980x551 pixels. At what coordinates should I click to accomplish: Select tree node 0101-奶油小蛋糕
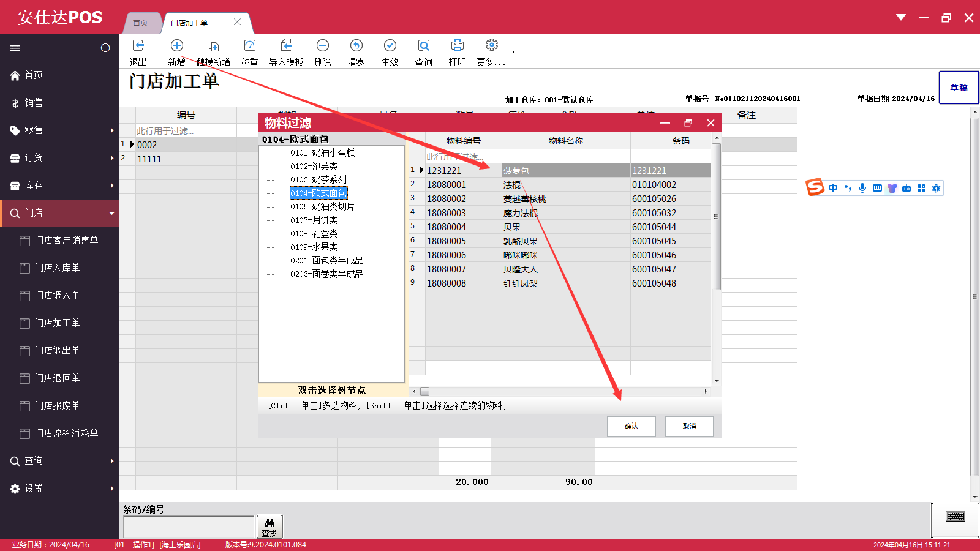(x=323, y=153)
